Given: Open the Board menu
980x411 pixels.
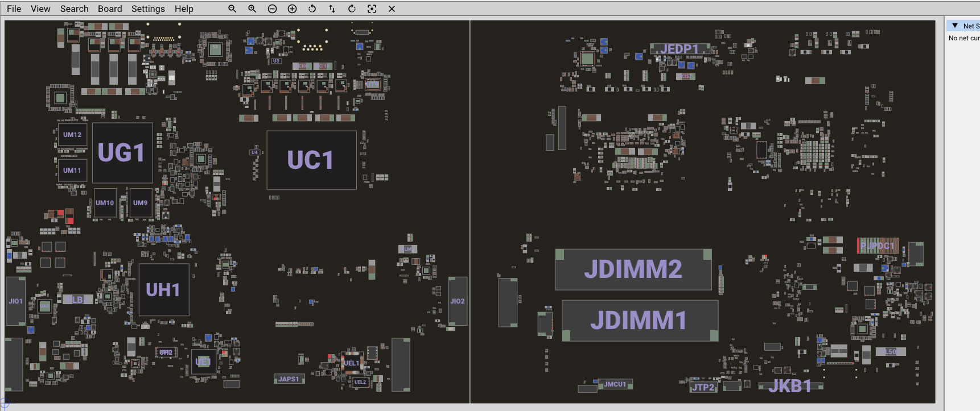Looking at the screenshot, I should point(110,9).
